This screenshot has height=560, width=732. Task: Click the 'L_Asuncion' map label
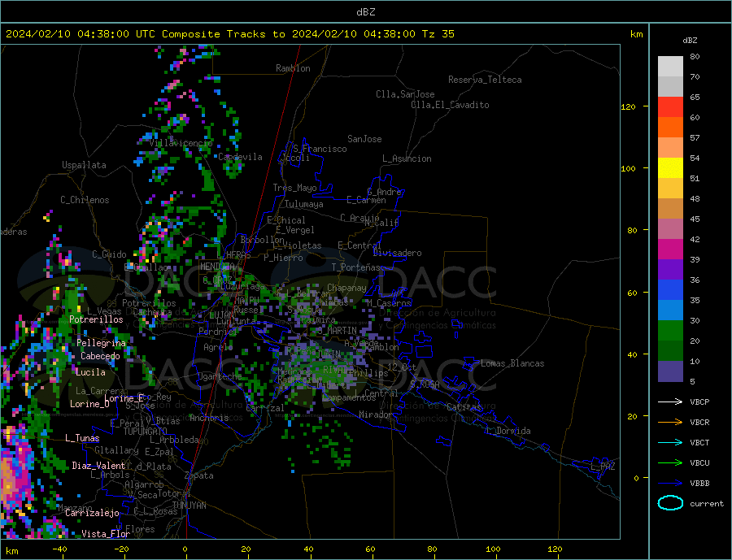point(407,158)
